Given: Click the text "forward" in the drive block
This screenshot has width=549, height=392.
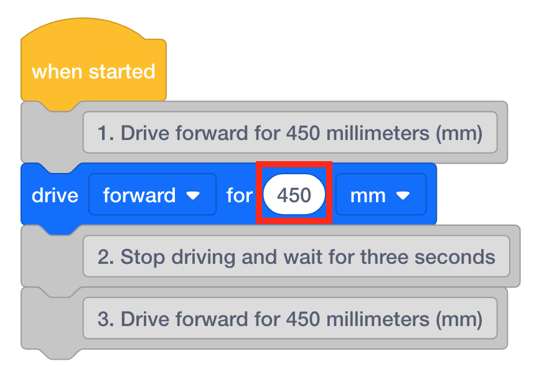Looking at the screenshot, I should [139, 195].
